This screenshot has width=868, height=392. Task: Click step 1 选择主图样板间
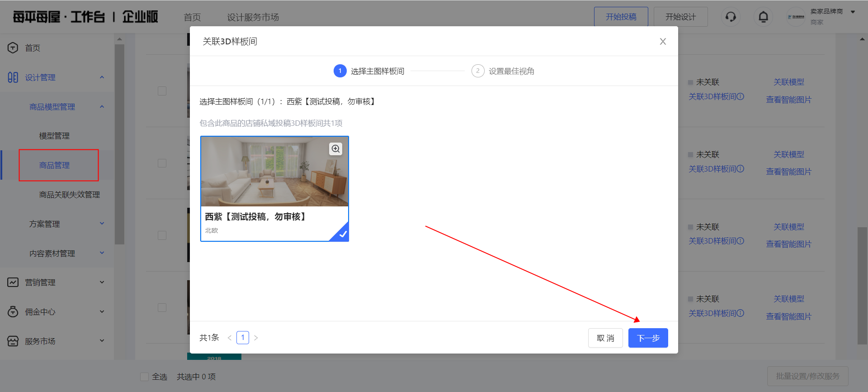click(369, 71)
